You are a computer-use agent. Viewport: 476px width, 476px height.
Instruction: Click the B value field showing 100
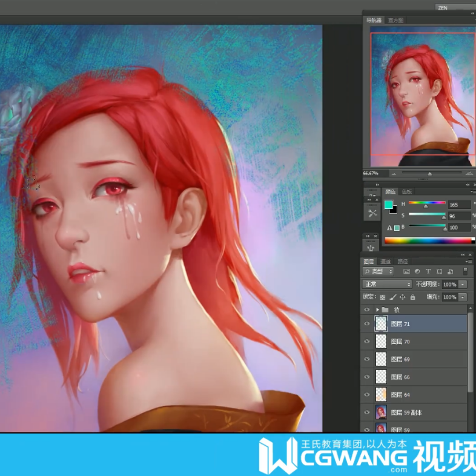pos(458,227)
